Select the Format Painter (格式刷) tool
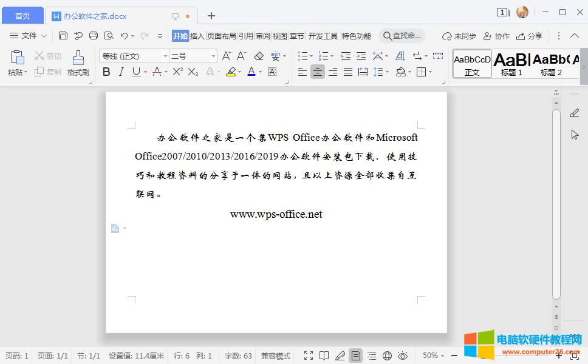Viewport: 588px width, 364px height. pos(77,64)
